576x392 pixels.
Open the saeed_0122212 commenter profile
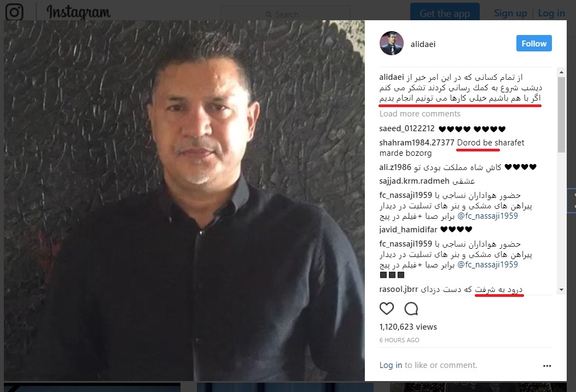tap(406, 128)
